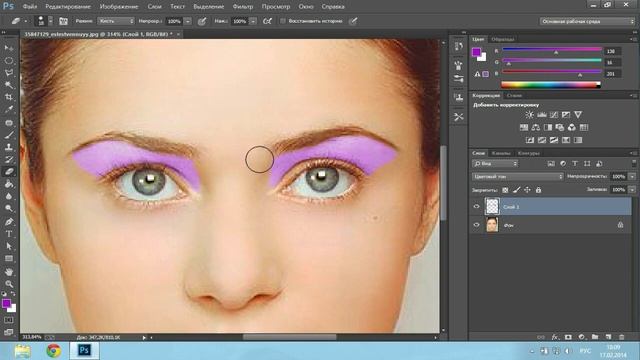Open the layer opacity dropdown arrow

click(x=632, y=176)
